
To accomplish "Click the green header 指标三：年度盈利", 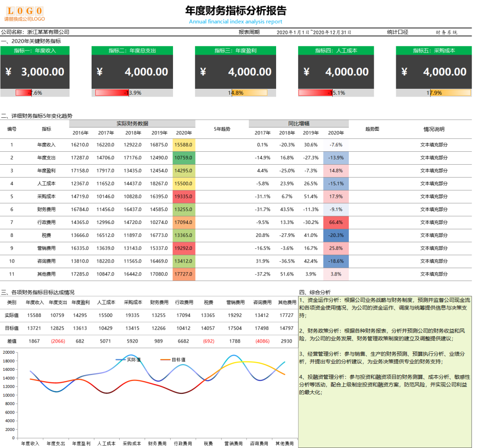I will [236, 51].
